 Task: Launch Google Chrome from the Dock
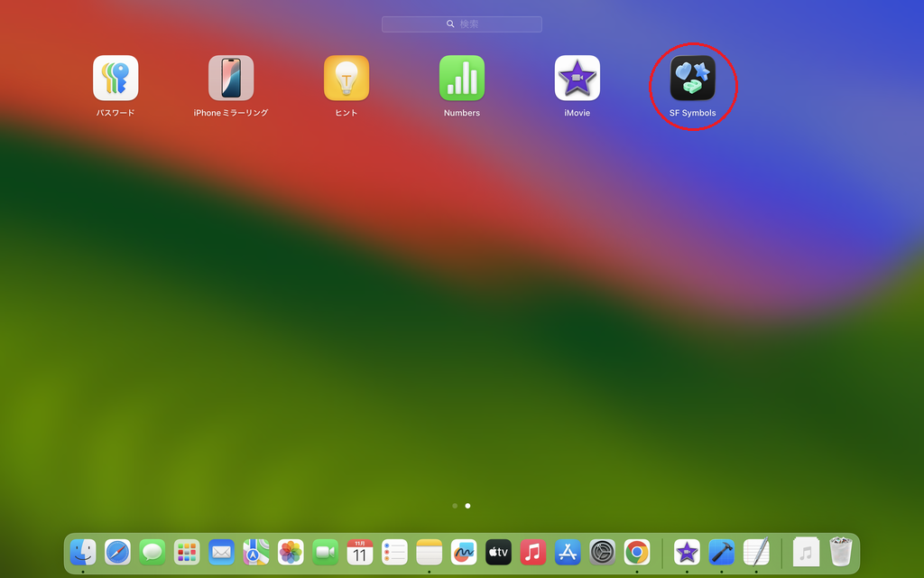(637, 552)
